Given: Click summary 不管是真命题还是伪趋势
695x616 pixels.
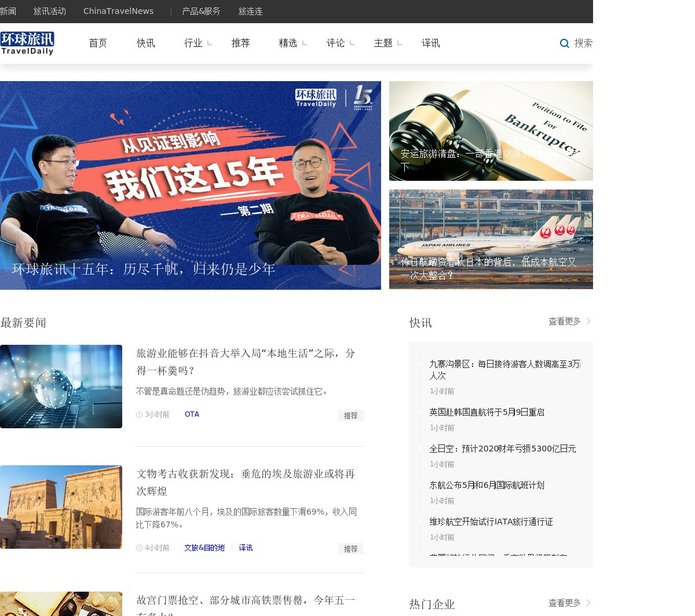Looking at the screenshot, I should point(234,392).
